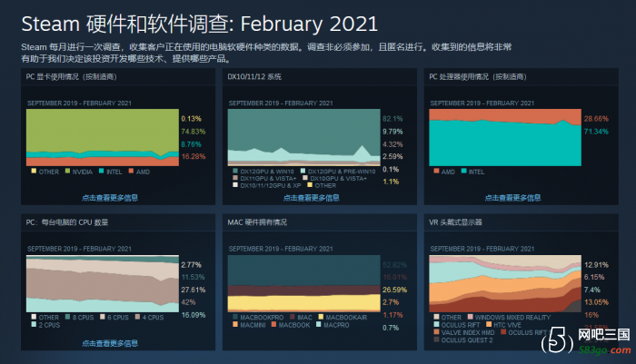Click the OTHER legend swatch in GPU panel
Image resolution: width=636 pixels, height=364 pixels.
(35, 171)
